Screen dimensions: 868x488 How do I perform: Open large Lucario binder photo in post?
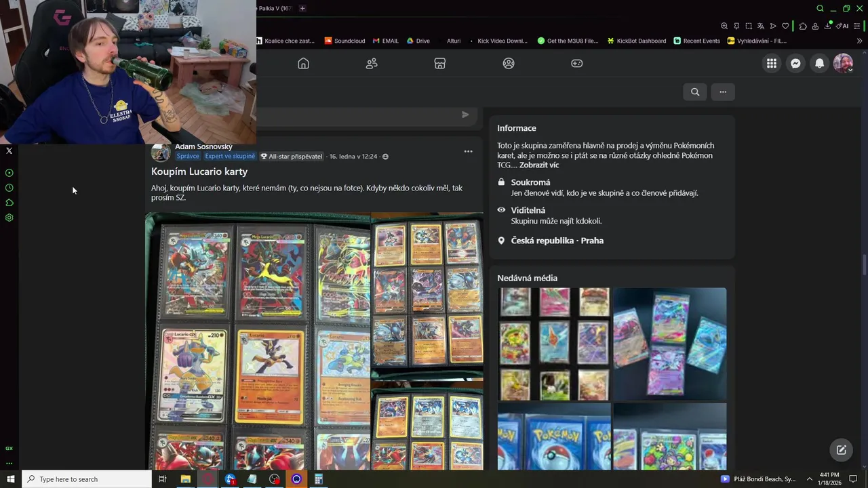pos(258,341)
